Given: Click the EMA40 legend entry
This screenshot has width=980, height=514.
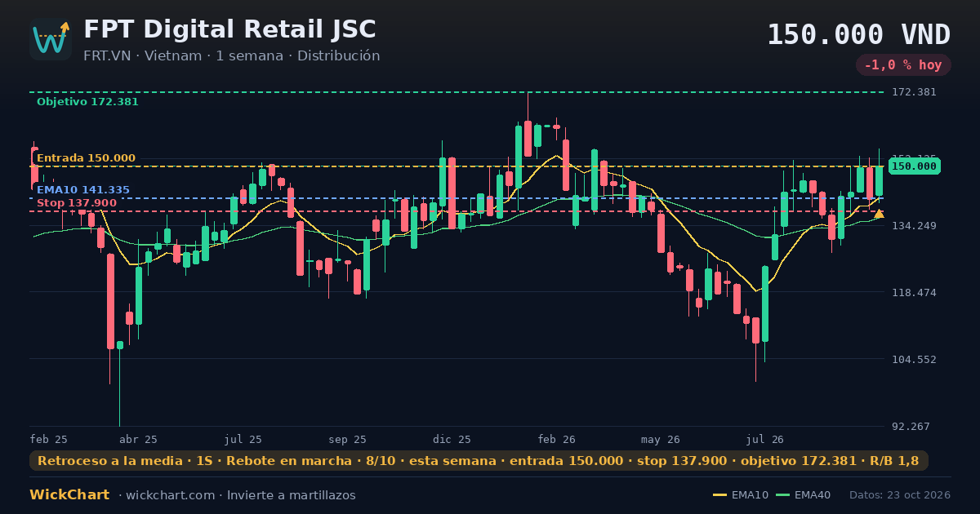Looking at the screenshot, I should 804,495.
